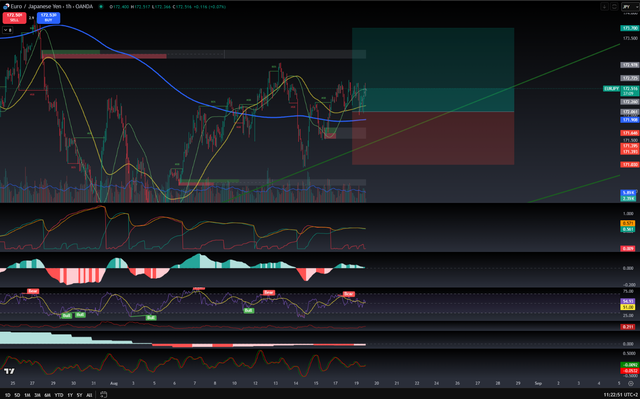Click the red 0.211 indicator value label
Viewport: 640px width, 399px height.
[627, 327]
